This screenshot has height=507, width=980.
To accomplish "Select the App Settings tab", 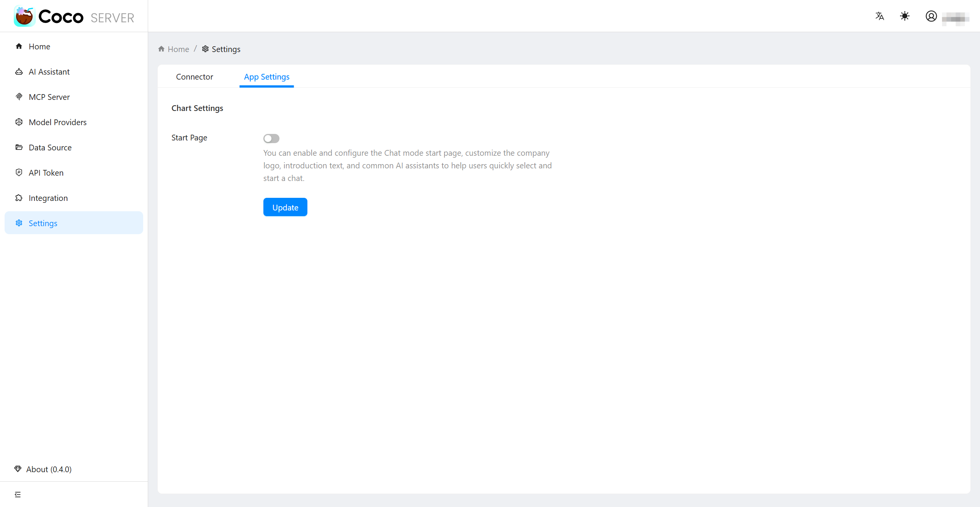I will 267,77.
